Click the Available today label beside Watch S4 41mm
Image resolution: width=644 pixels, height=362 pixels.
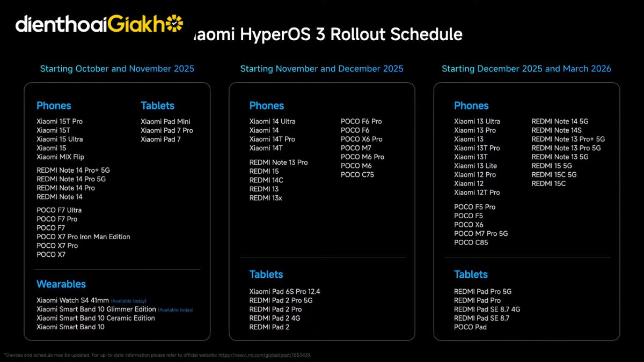tap(129, 301)
